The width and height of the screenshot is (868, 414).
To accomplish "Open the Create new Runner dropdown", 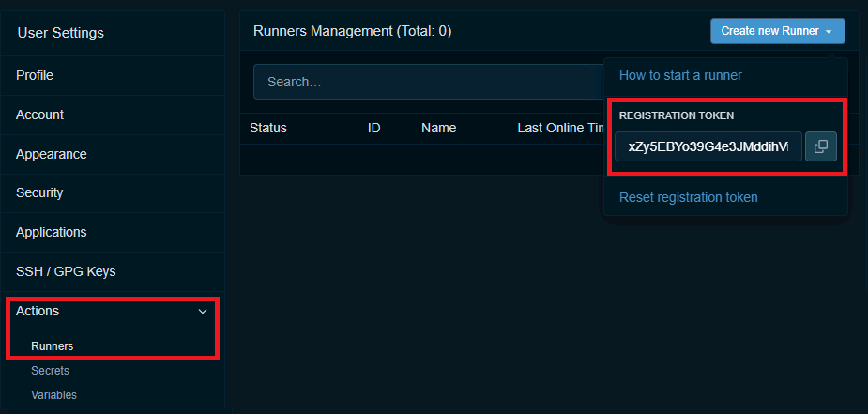I will (x=777, y=31).
